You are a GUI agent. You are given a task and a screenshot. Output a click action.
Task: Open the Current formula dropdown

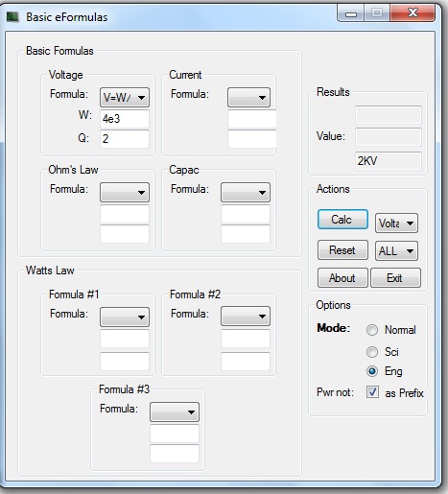pyautogui.click(x=248, y=97)
